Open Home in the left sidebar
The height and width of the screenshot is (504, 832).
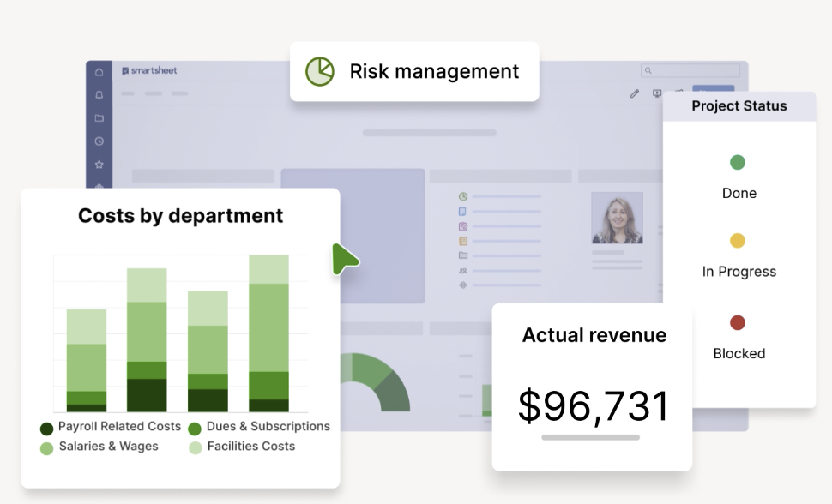click(x=99, y=71)
